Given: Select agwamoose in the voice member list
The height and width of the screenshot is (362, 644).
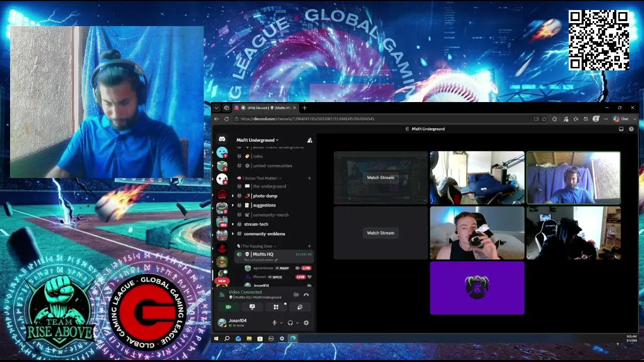Looking at the screenshot, I should pos(278,268).
